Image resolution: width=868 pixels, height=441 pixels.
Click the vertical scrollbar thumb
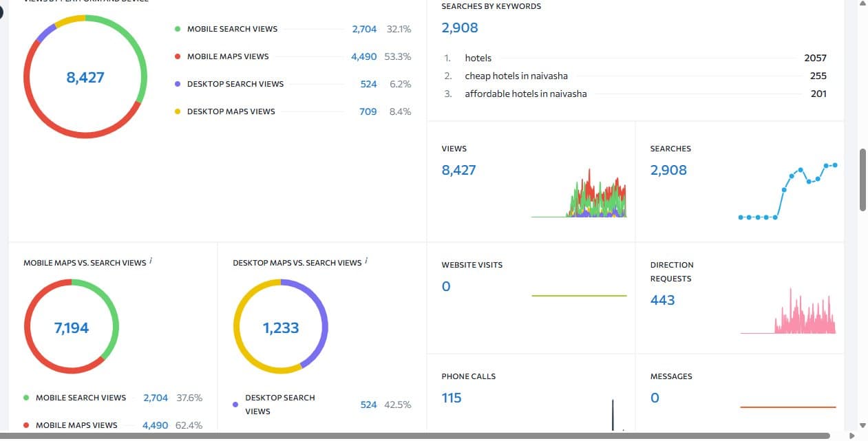coord(863,180)
